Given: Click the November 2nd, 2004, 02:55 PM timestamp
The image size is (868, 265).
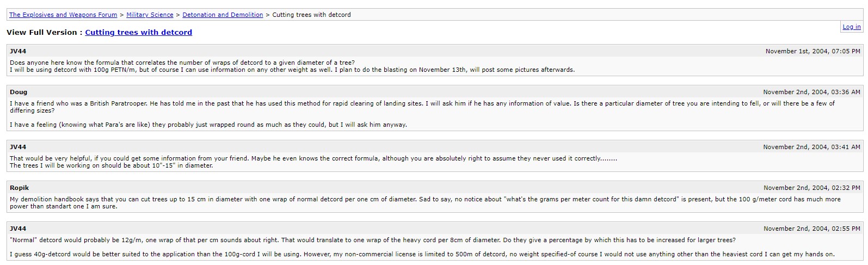Looking at the screenshot, I should [811, 229].
